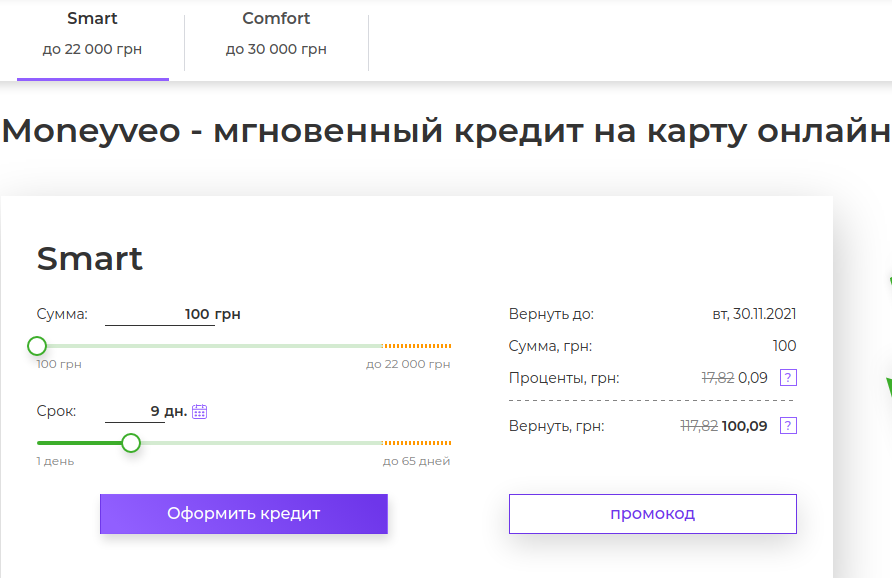Click the Moneyveo page heading
This screenshot has width=892, height=578.
[446, 131]
